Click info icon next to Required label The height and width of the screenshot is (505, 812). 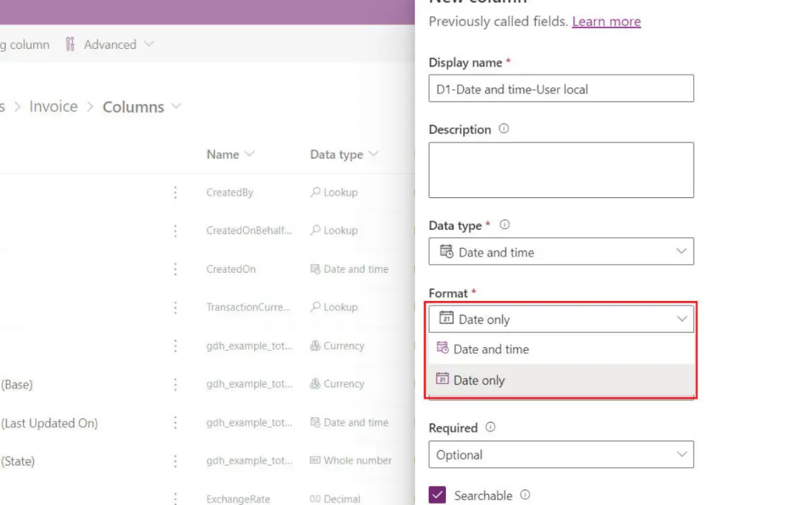(x=490, y=428)
